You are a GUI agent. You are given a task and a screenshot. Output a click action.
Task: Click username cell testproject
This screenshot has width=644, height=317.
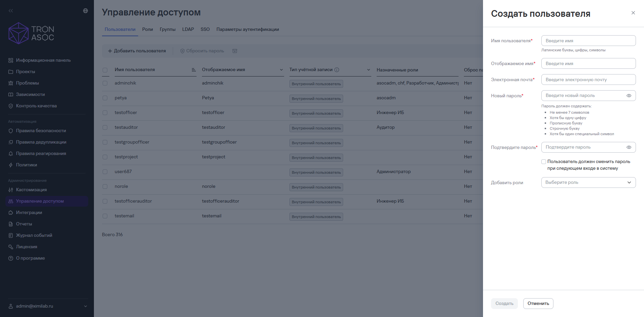point(126,157)
